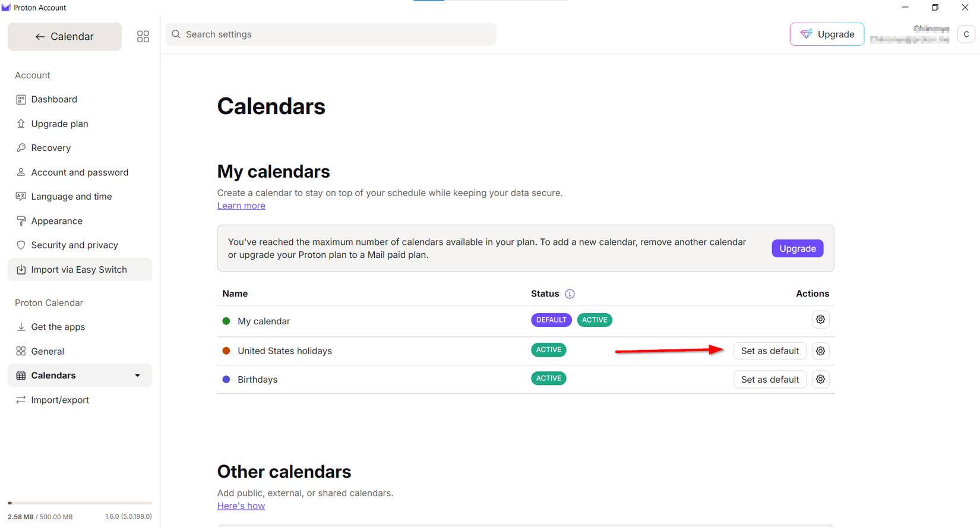This screenshot has height=527, width=980.
Task: Open the Appearance settings section
Action: click(x=57, y=220)
